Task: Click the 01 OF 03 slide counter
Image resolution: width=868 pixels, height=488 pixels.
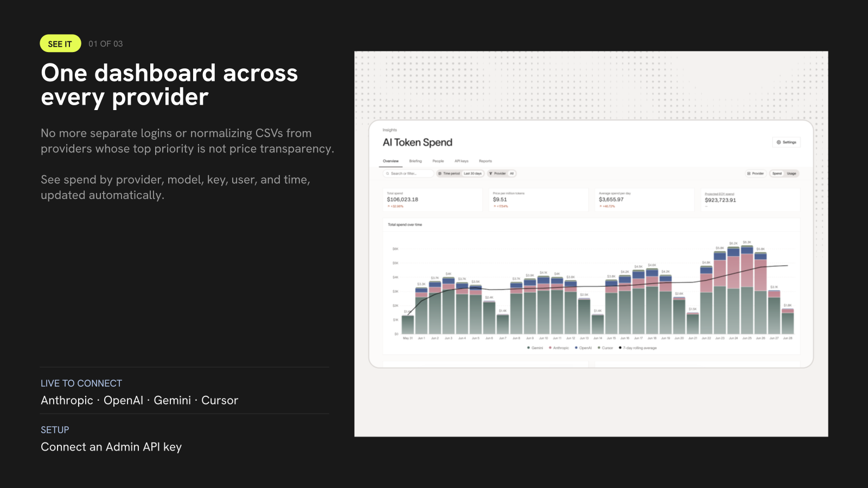Action: pos(106,44)
